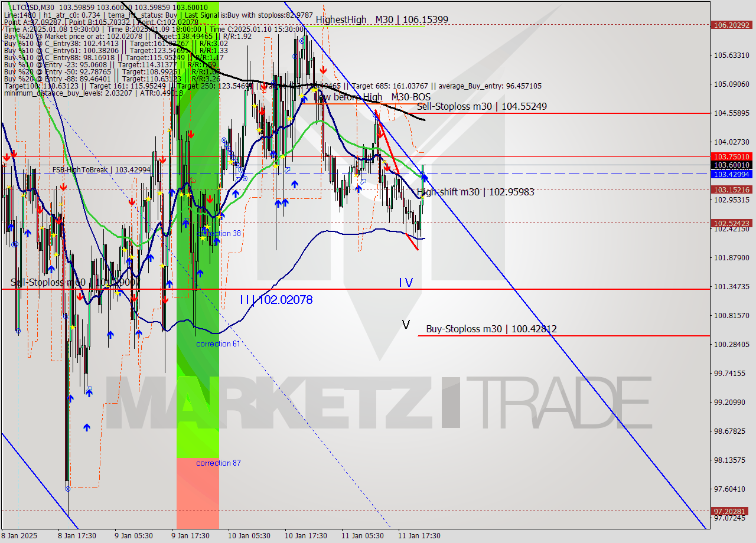Click the 8 Jan 2025 time label
The height and width of the screenshot is (543, 756).
(19, 536)
